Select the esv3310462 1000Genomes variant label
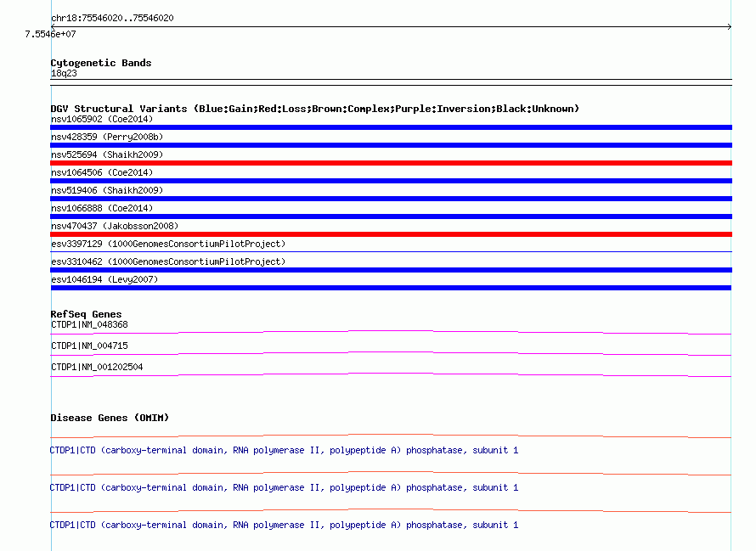The height and width of the screenshot is (551, 756). (168, 261)
